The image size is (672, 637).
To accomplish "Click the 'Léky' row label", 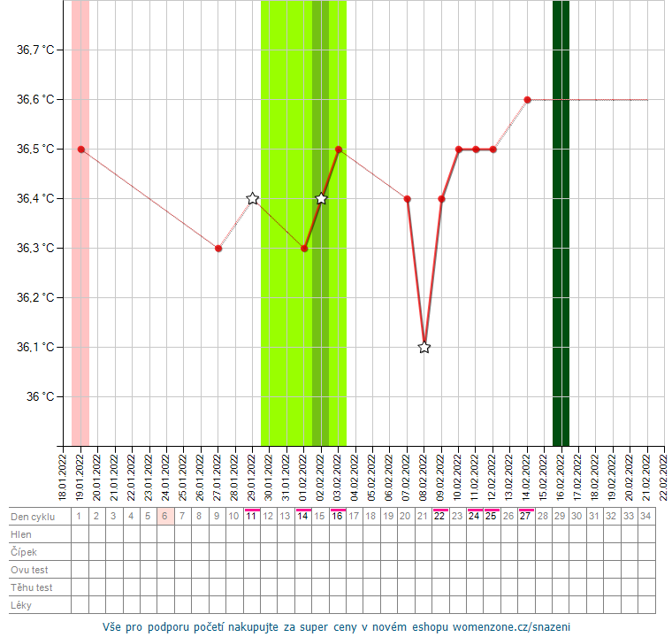I will coord(21,605).
